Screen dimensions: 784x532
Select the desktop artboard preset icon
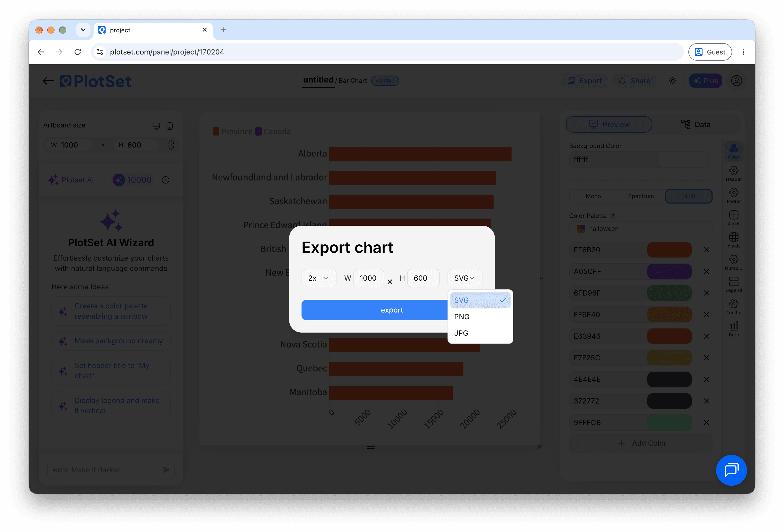[x=156, y=126]
